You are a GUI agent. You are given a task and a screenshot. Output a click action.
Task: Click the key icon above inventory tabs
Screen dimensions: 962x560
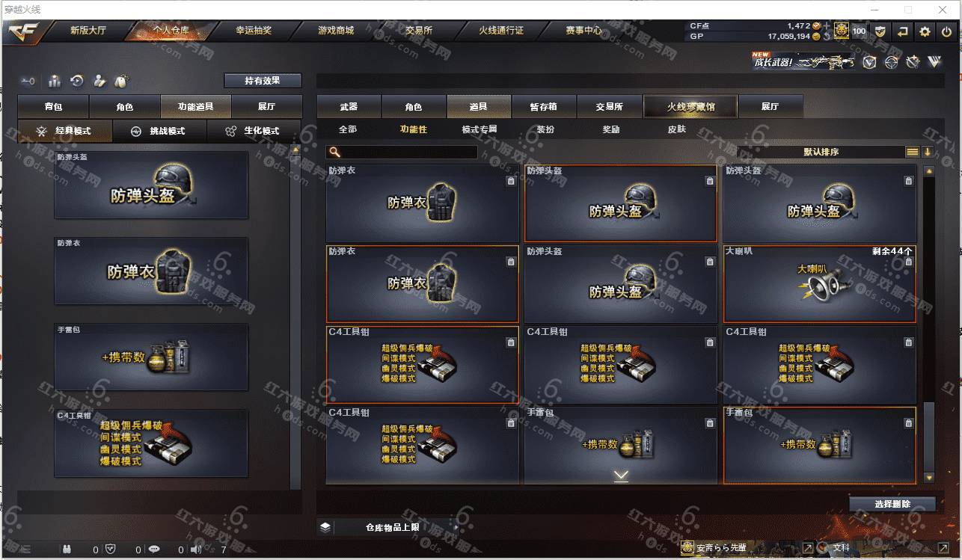28,81
